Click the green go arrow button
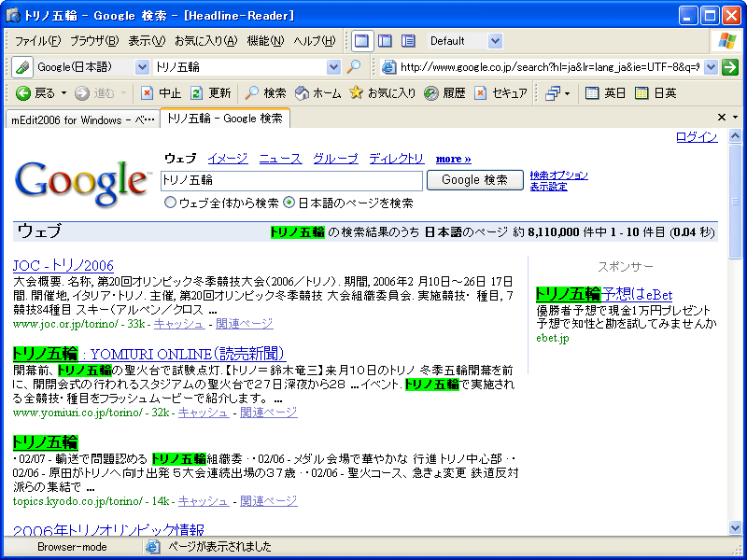 click(729, 67)
